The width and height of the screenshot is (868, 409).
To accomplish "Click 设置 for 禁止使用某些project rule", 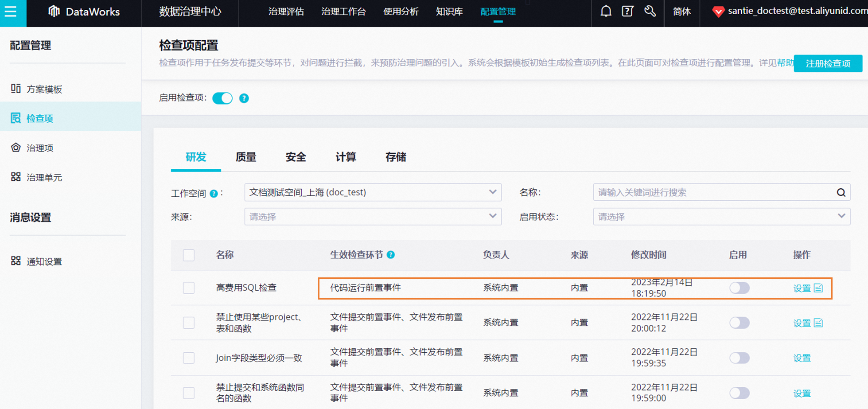I will point(802,323).
